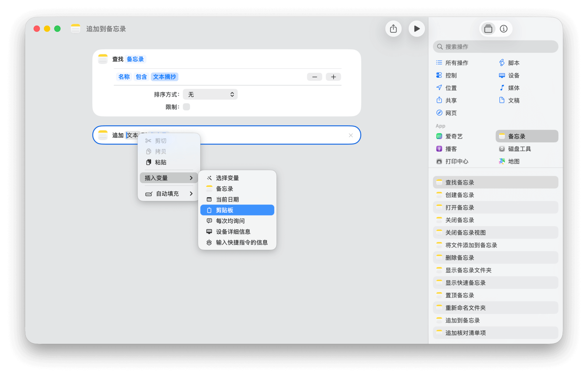Viewport: 588px width, 377px height.
Task: Run the shortcut with play button
Action: pyautogui.click(x=416, y=29)
